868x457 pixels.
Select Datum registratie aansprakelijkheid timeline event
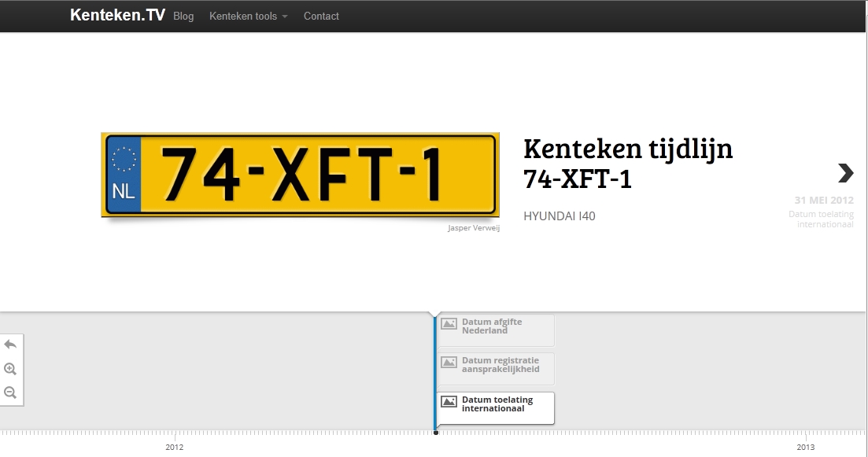pyautogui.click(x=496, y=368)
